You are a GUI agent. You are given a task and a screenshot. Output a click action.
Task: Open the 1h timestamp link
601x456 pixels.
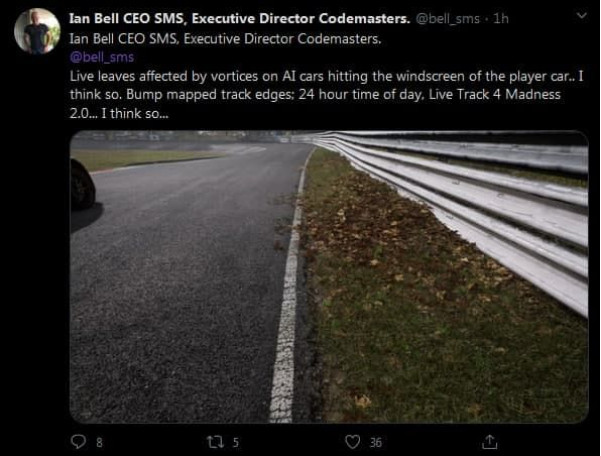(501, 19)
